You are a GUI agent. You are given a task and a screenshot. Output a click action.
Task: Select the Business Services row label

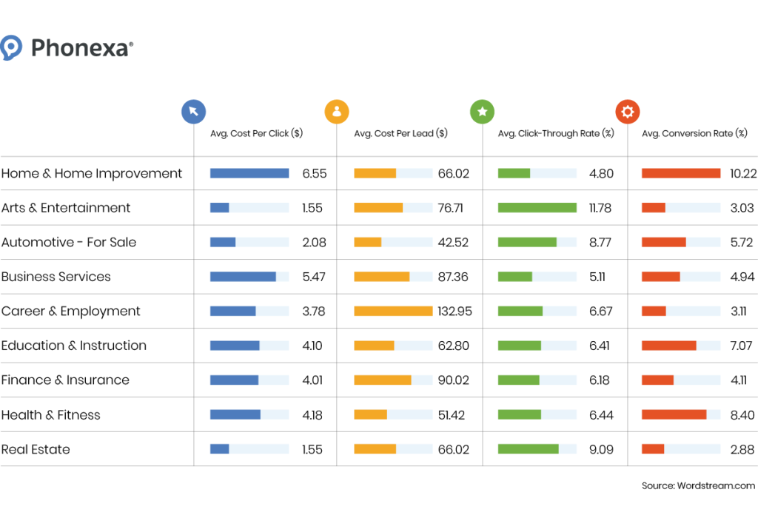pos(56,277)
